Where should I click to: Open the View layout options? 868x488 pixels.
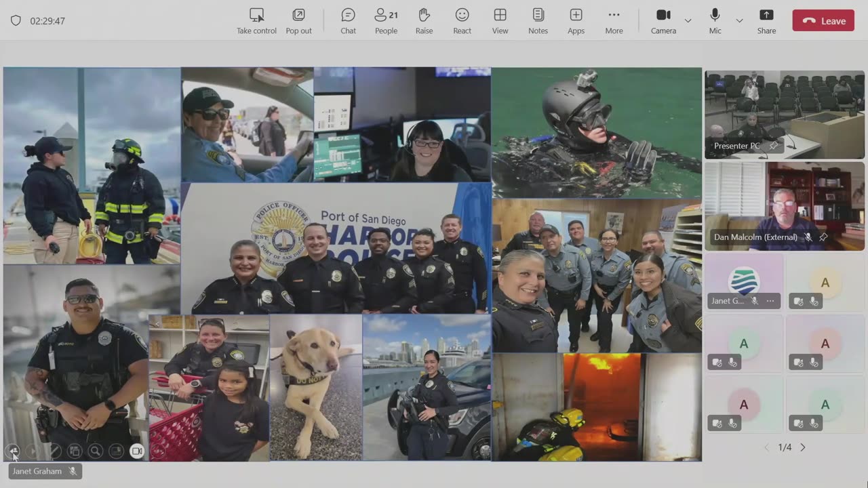[x=500, y=21]
